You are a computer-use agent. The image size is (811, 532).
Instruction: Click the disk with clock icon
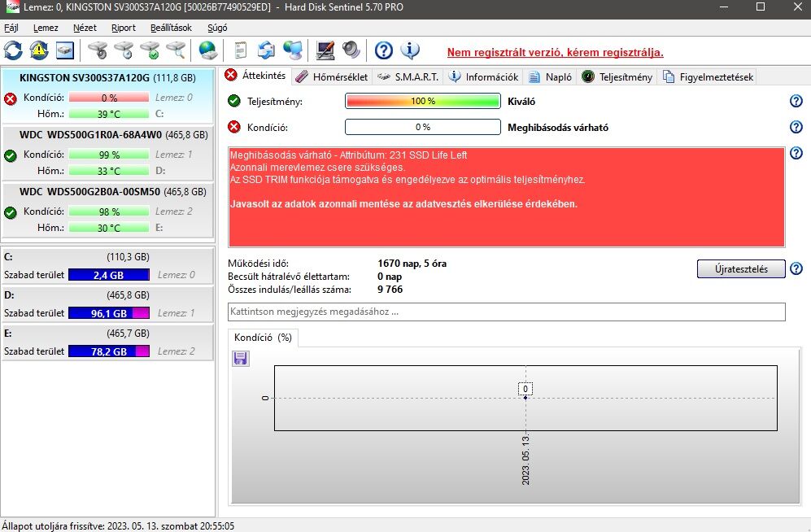124,50
